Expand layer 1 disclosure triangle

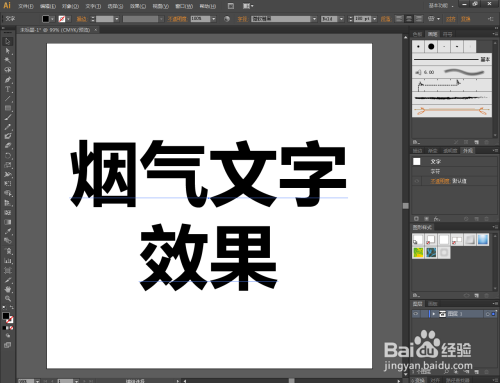(434, 314)
